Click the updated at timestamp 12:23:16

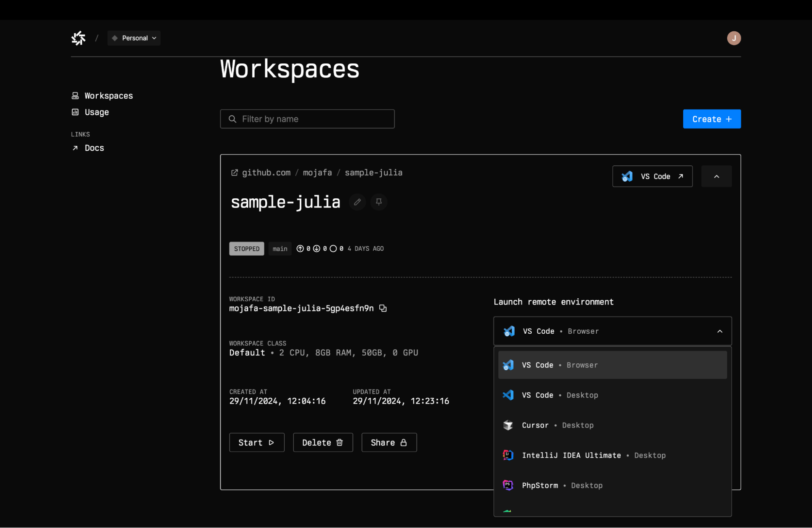point(430,401)
